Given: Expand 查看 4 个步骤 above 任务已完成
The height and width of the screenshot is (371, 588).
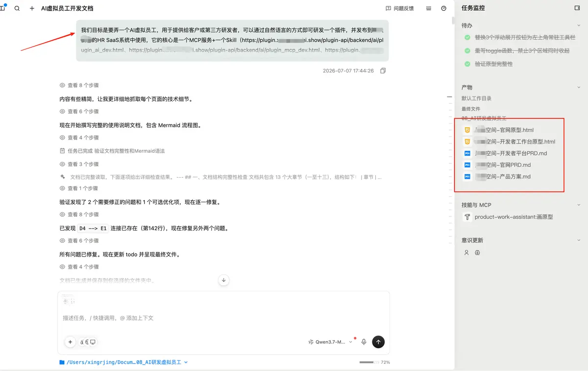Looking at the screenshot, I should [79, 138].
